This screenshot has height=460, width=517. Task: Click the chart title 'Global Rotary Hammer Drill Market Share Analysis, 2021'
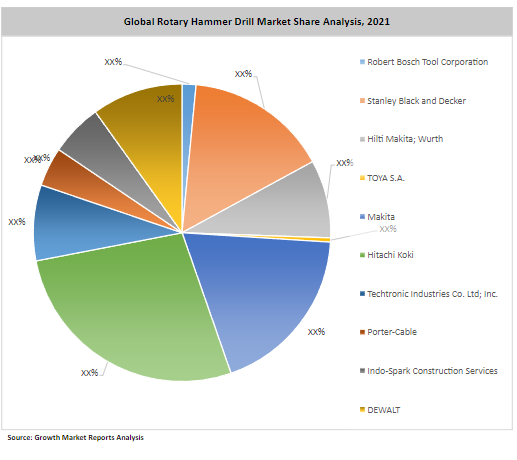coord(257,22)
